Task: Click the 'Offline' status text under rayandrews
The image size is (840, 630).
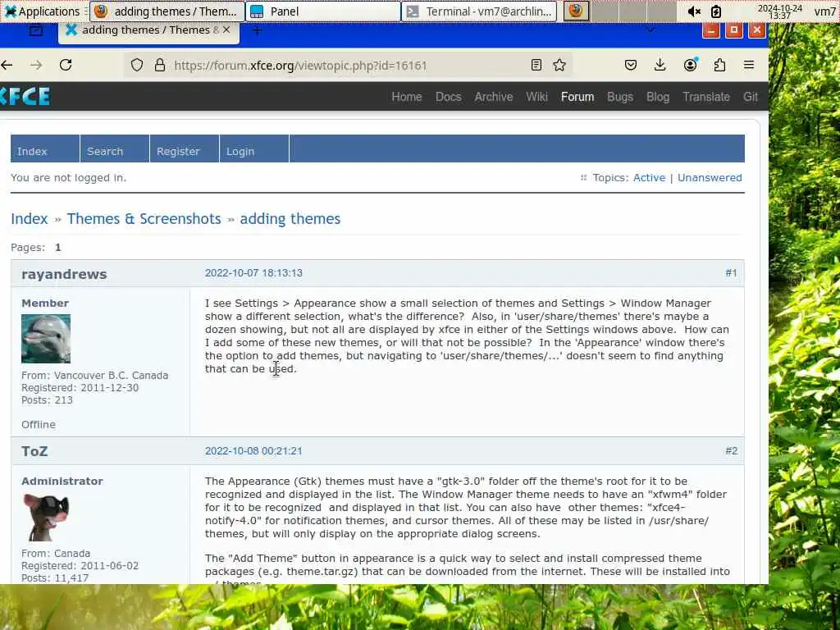Action: [39, 425]
